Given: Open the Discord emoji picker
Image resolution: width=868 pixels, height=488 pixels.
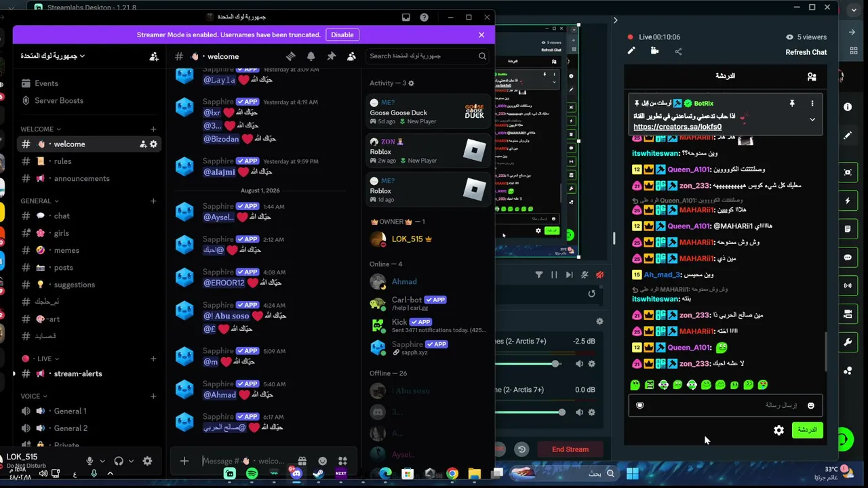Looking at the screenshot, I should click(x=323, y=461).
